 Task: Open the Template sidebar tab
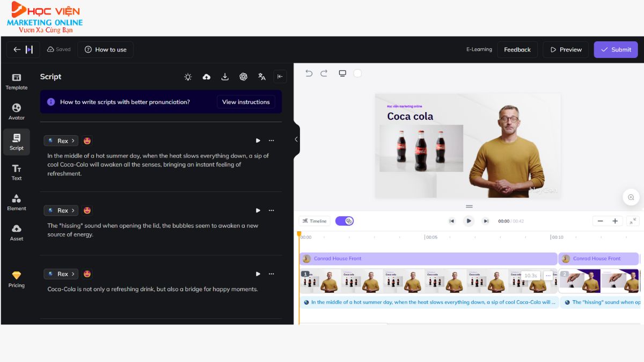click(17, 82)
